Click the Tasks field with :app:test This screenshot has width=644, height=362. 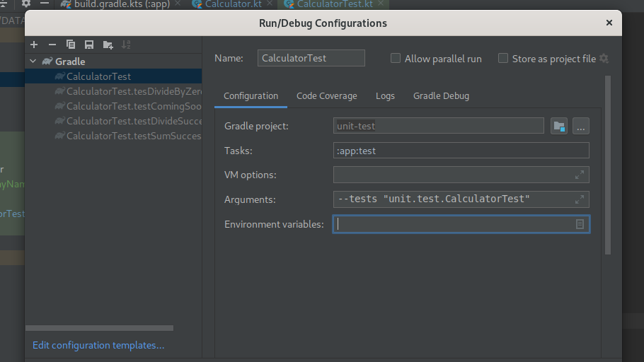(461, 151)
